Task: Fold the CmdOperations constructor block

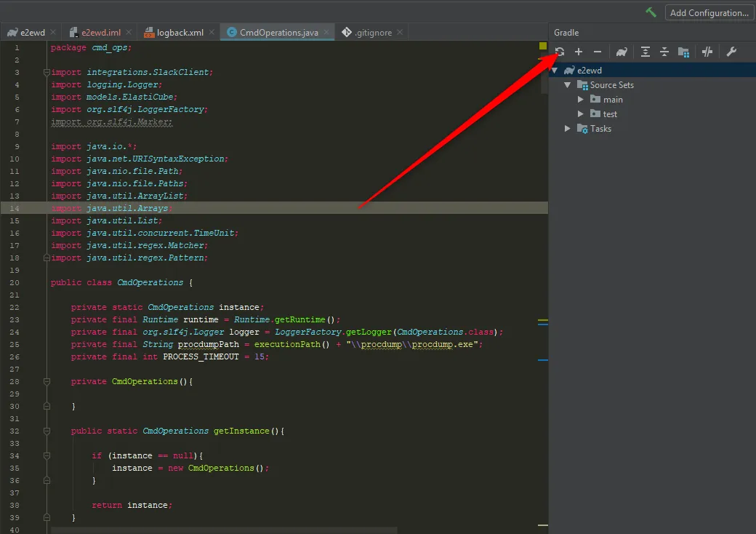Action: [x=46, y=380]
